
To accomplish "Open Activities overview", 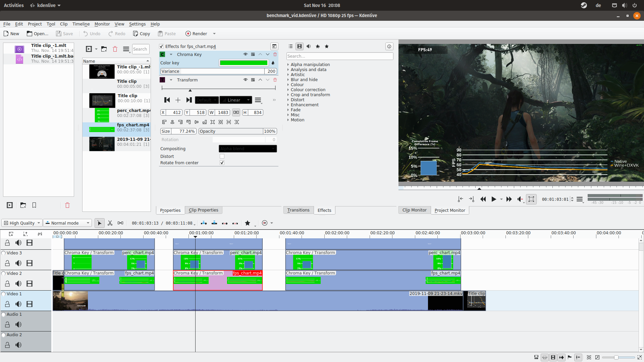I will pos(14,5).
